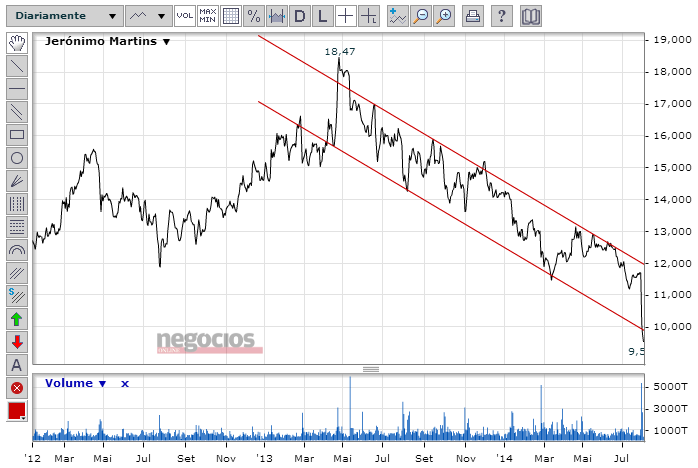Select the vertical cycle lines tool
Viewport: 698px width, 468px height.
click(x=17, y=204)
